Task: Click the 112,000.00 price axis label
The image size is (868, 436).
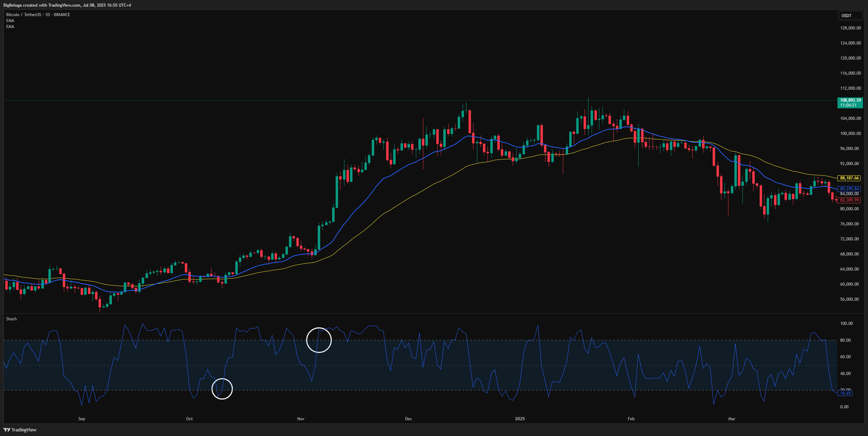Action: (x=850, y=88)
